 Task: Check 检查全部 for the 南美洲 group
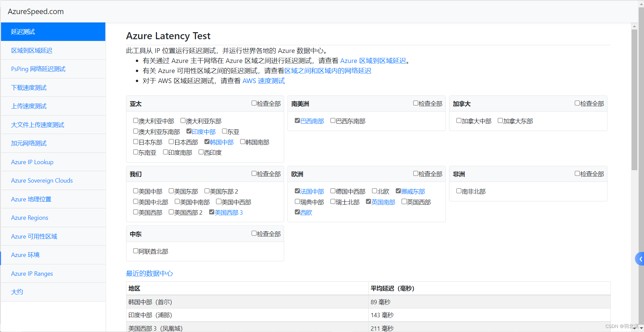[x=416, y=103]
